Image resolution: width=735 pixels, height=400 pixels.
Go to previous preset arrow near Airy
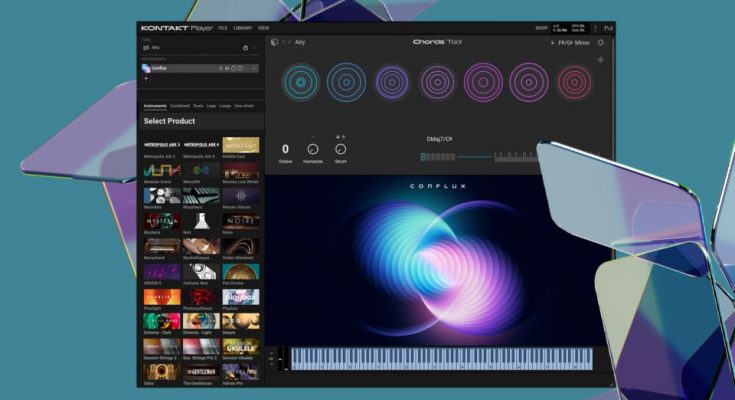[x=284, y=42]
